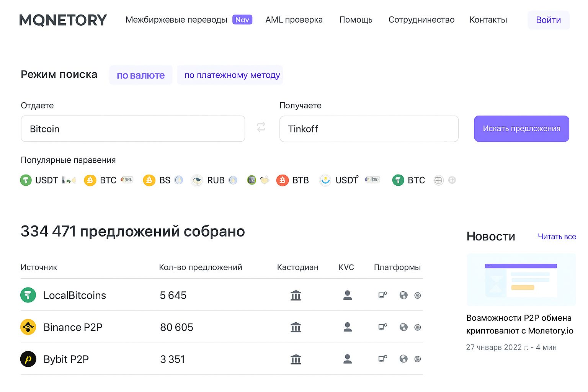Click the swap currencies arrows icon
588x392 pixels.
(x=261, y=127)
